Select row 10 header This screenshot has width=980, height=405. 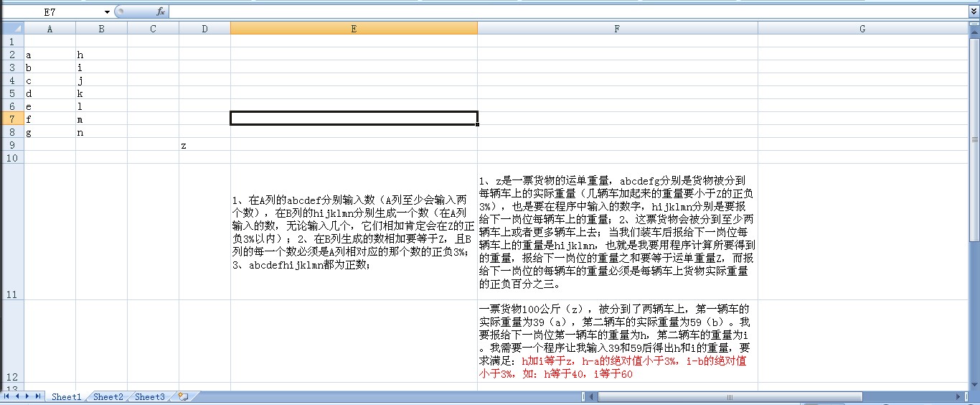click(12, 158)
